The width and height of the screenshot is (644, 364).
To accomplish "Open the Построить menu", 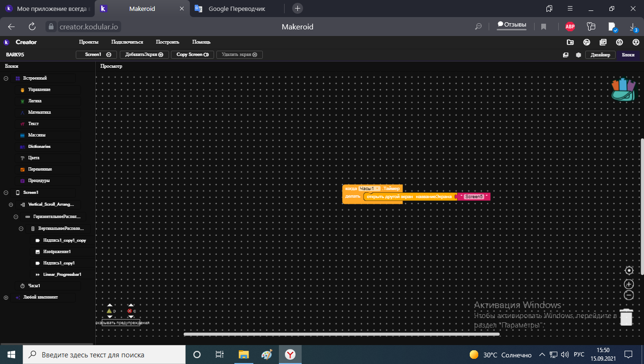I will [168, 42].
